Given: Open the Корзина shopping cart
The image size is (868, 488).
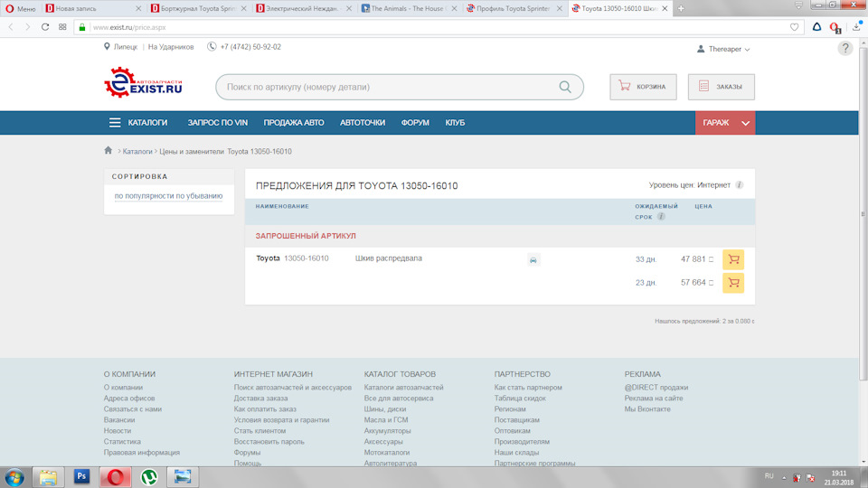Looking at the screenshot, I should coord(643,87).
